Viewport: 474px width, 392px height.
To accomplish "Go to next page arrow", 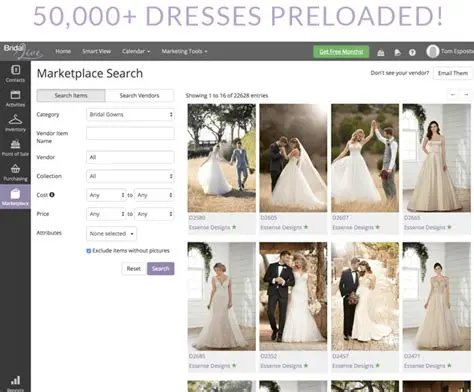I will coord(466,95).
